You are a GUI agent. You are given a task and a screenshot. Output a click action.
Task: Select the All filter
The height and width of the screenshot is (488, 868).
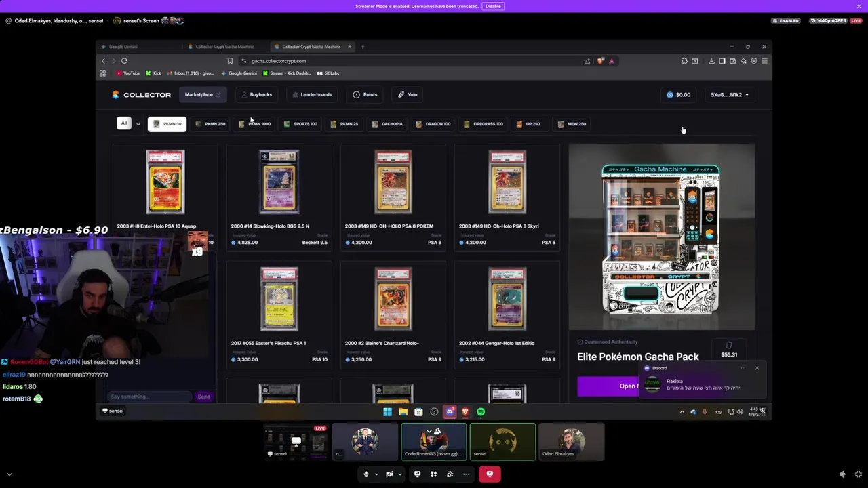point(123,123)
